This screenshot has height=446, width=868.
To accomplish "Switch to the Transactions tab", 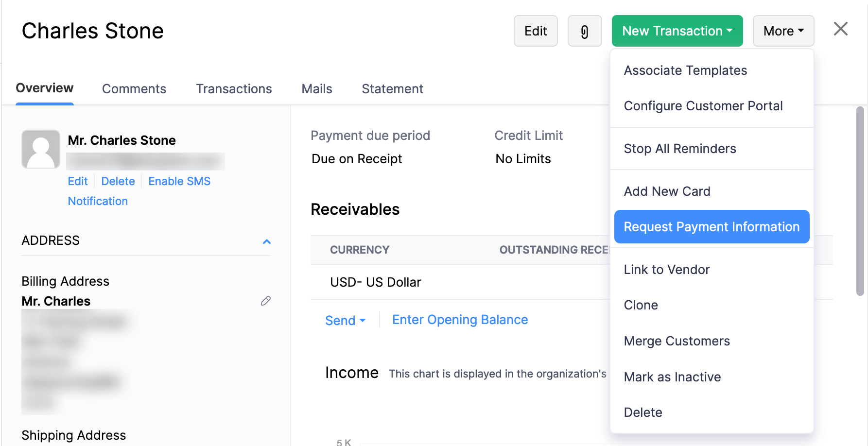I will [x=234, y=88].
